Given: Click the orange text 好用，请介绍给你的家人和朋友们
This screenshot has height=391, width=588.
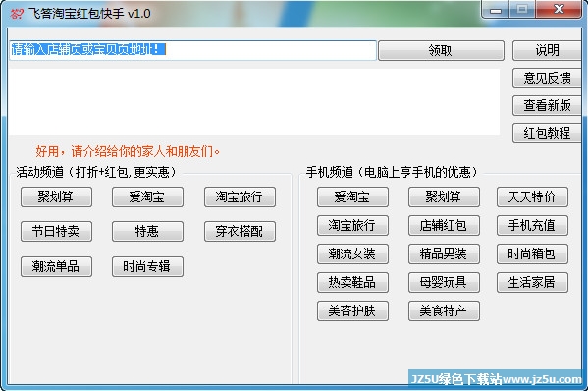Looking at the screenshot, I should coord(128,152).
